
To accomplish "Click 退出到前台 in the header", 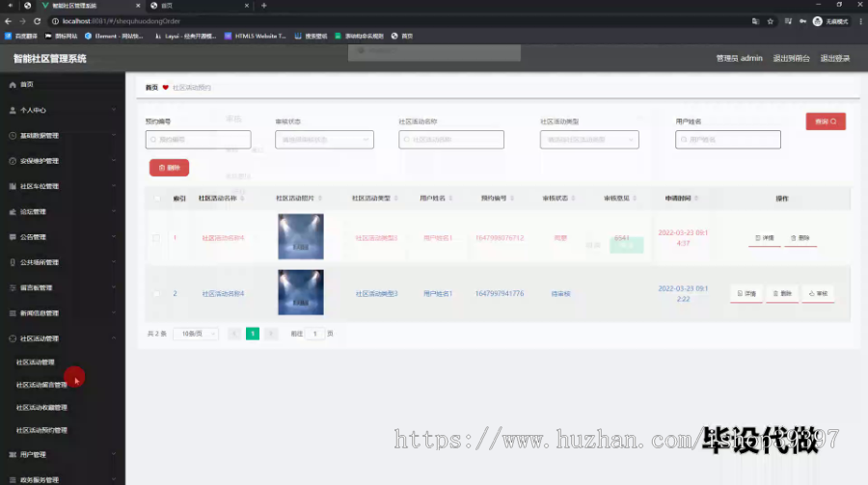I will (x=791, y=58).
